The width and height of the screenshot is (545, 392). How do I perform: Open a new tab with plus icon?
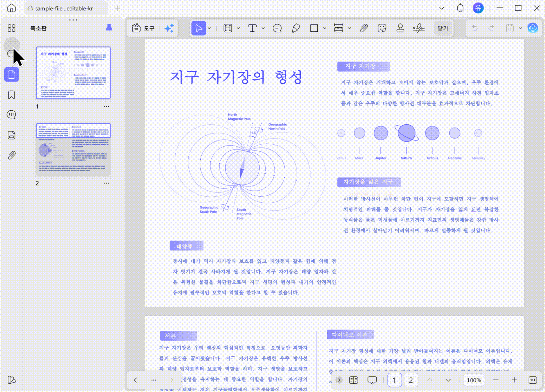point(117,8)
